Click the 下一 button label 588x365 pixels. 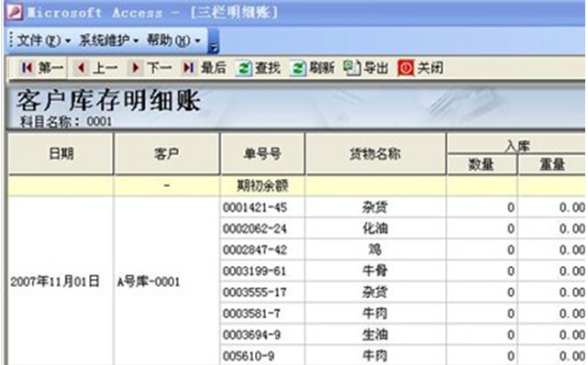(x=159, y=68)
